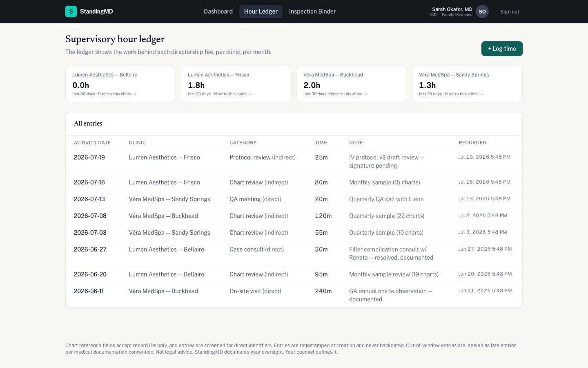Select the Hour Ledger tab

[261, 11]
